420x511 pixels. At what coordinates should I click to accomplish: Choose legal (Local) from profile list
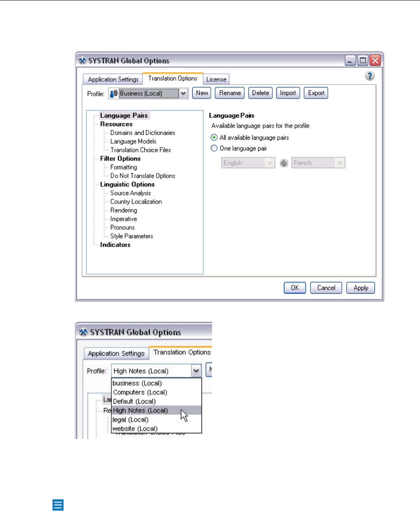[156, 420]
